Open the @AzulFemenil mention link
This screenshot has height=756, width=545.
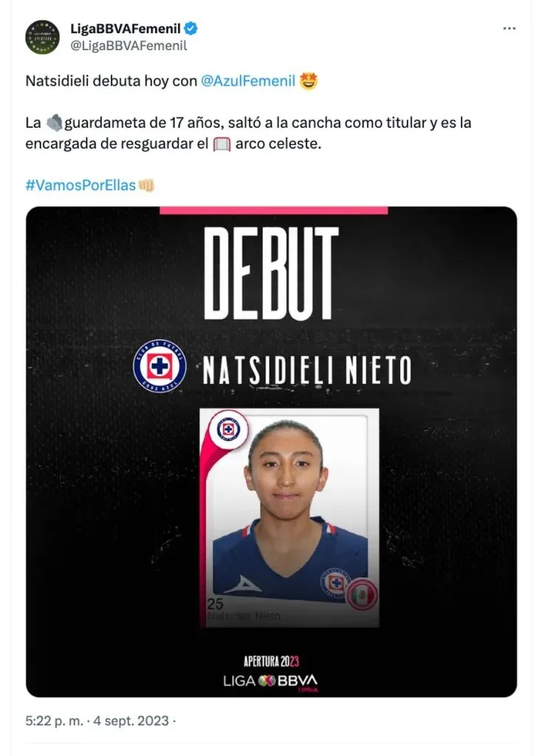point(249,83)
